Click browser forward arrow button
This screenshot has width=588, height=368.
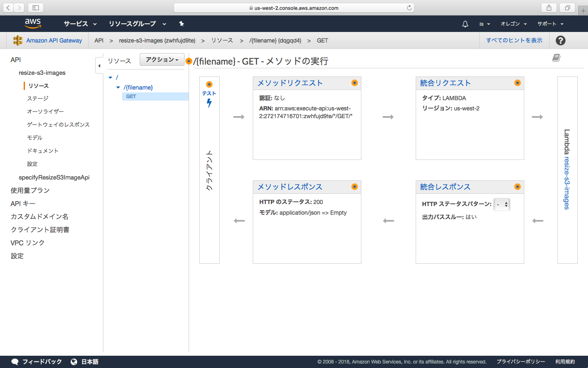[x=19, y=8]
